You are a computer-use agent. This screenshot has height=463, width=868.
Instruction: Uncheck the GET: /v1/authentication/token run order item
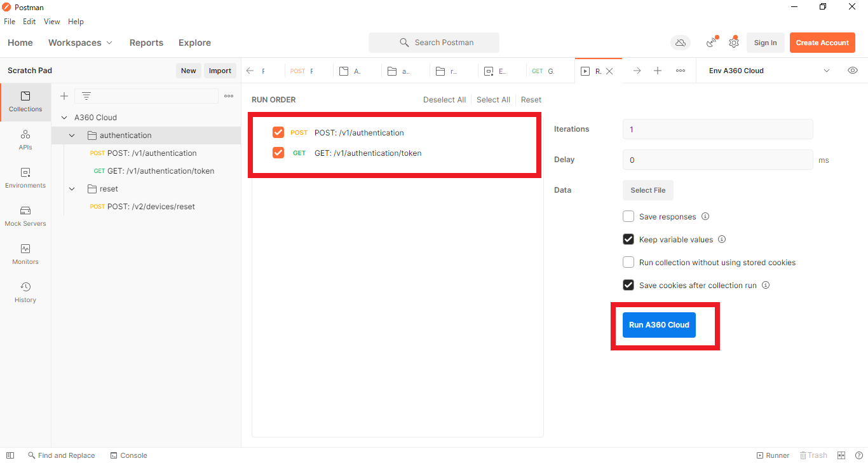(x=278, y=153)
